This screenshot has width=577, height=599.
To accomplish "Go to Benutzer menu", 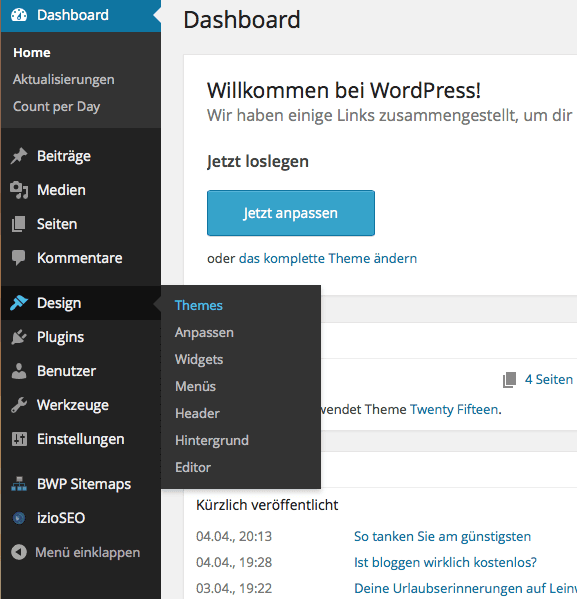I will (66, 371).
